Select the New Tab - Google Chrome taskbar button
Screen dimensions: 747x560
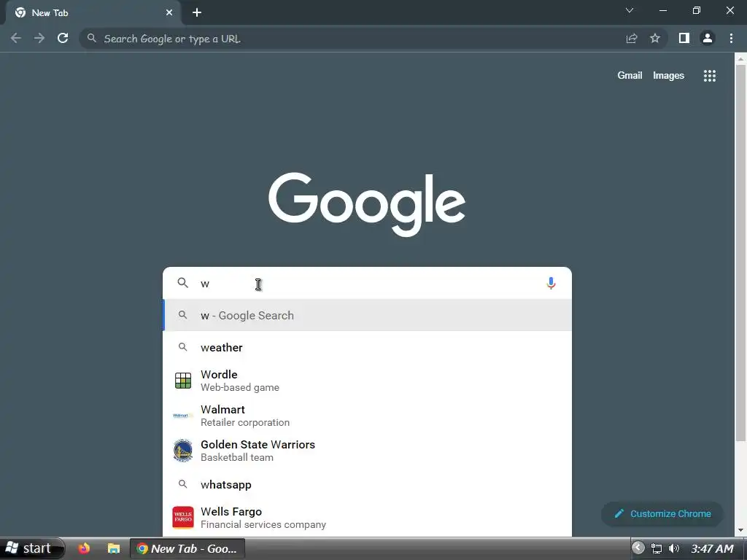(187, 548)
